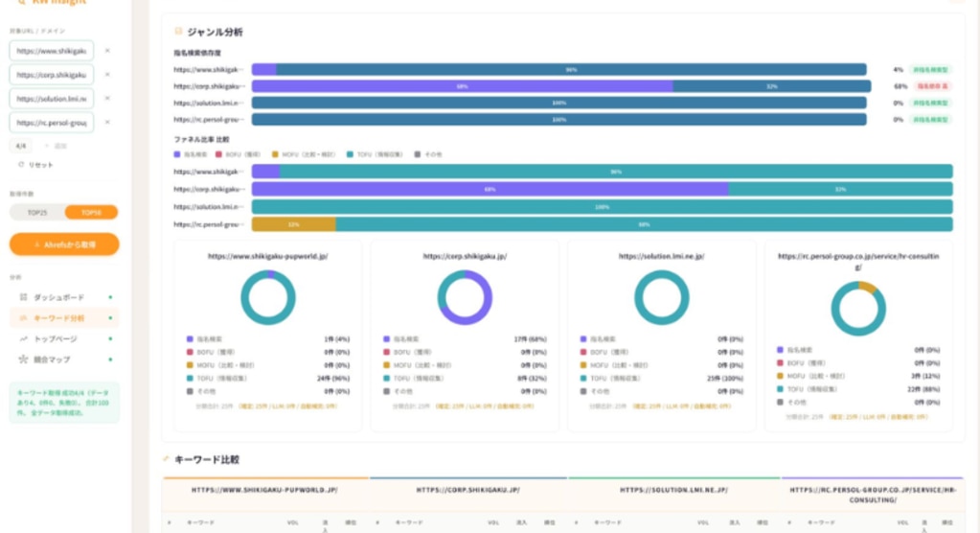The height and width of the screenshot is (533, 980).
Task: Click the Ahrefsから取得 orange button
Action: 64,244
